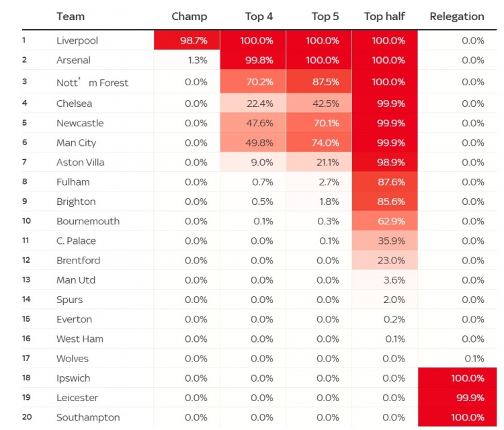Click Ipswich's 100.0% Relegation cell
Image resolution: width=504 pixels, height=430 pixels.
[458, 378]
